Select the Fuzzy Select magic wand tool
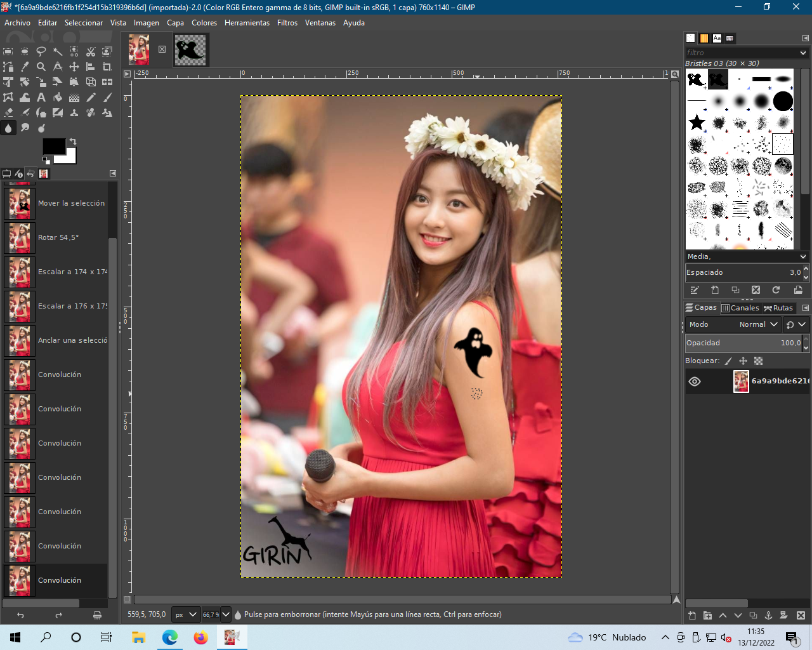The height and width of the screenshot is (650, 812). coord(58,51)
